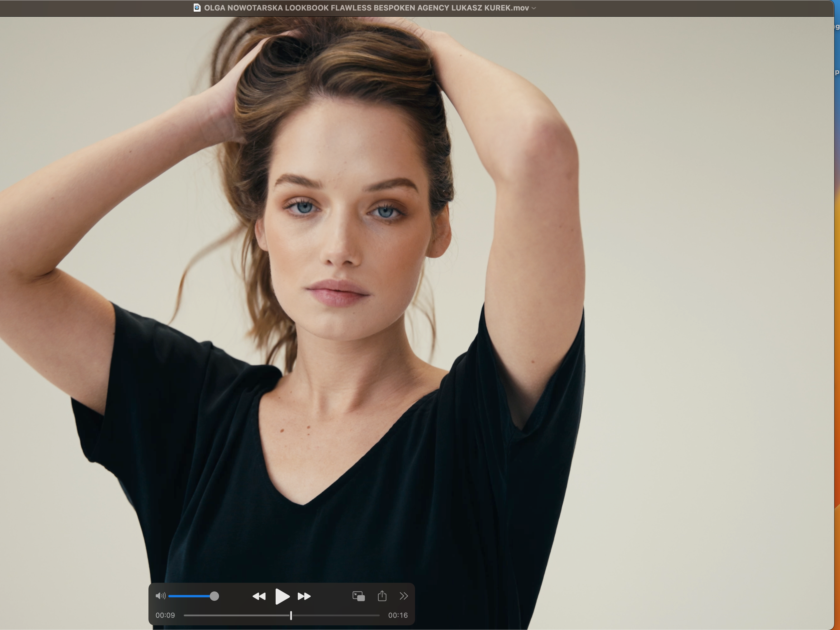Screen dimensions: 840x630
Task: Click the document proxy icon in the title bar
Action: (x=197, y=8)
